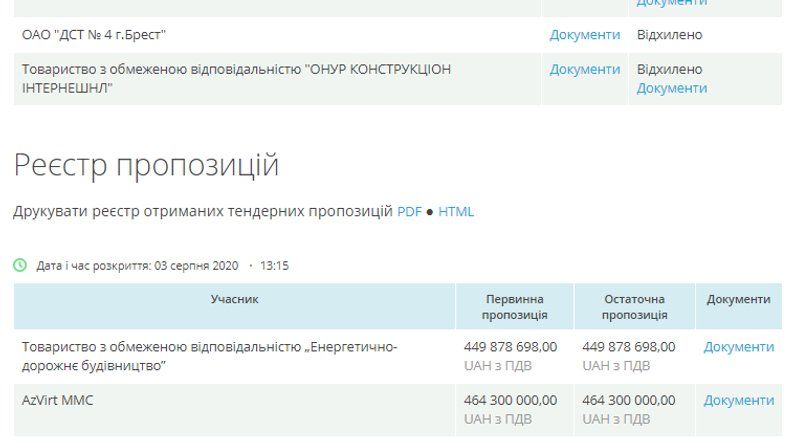Image resolution: width=794 pixels, height=446 pixels.
Task: Select the ОНУР КОНСТРУКЦІОН ІНТЕРНЕШНЛ participant name
Action: click(x=236, y=78)
